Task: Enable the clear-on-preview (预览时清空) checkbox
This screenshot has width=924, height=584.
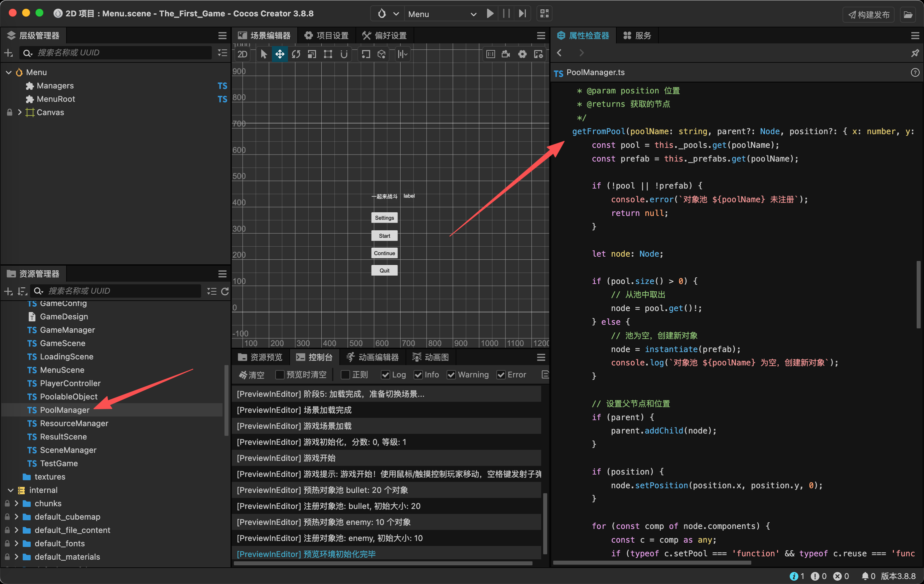Action: point(280,375)
